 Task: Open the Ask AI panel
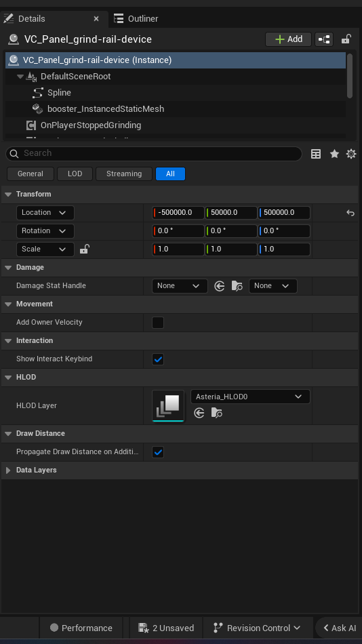click(340, 628)
